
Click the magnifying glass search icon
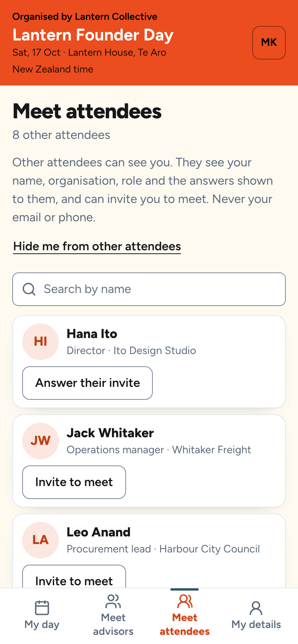[29, 289]
